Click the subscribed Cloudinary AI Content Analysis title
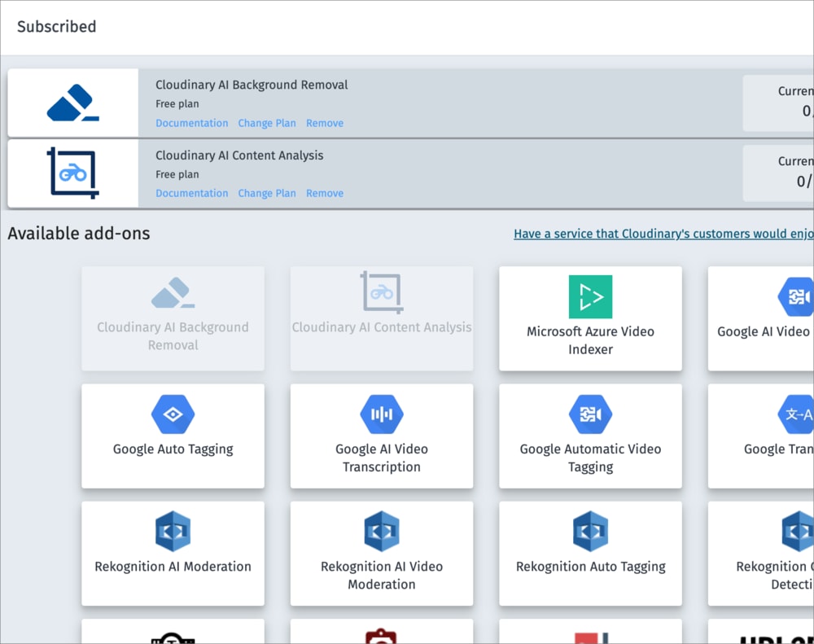Screen dimensions: 814x644 tap(239, 156)
